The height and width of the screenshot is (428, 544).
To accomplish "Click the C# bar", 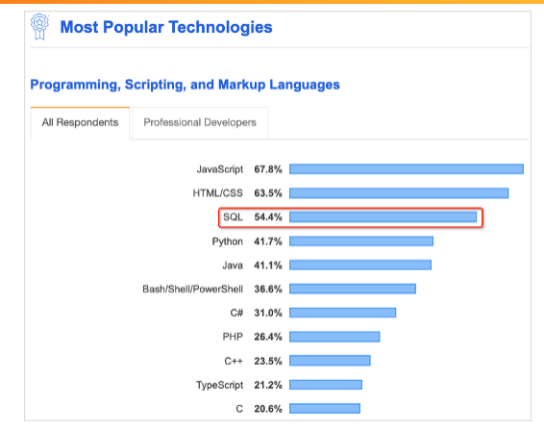I will pyautogui.click(x=342, y=313).
